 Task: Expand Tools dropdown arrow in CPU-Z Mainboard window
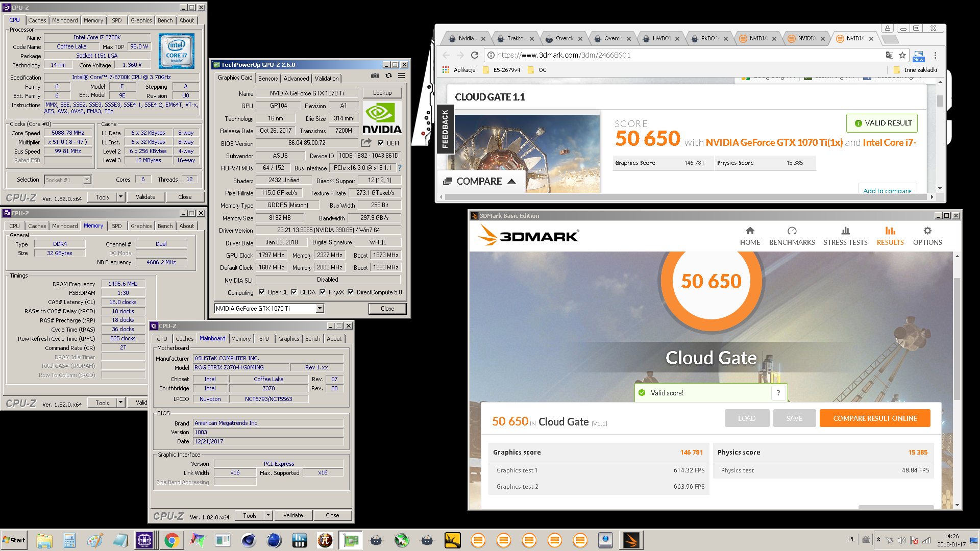pyautogui.click(x=268, y=515)
